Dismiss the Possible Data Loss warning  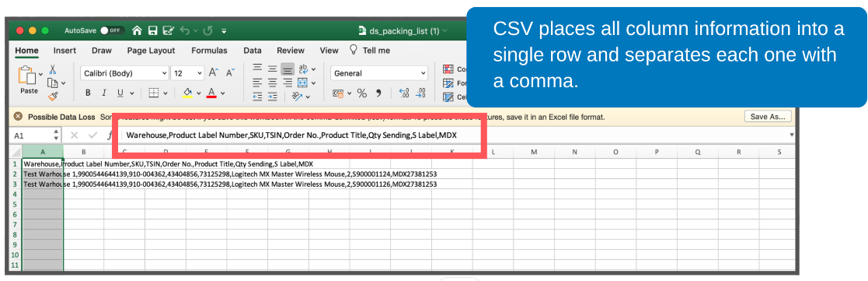18,117
